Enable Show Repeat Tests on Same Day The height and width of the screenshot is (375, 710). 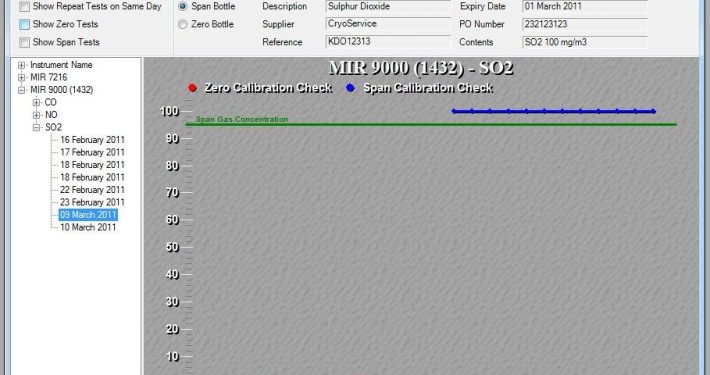24,6
